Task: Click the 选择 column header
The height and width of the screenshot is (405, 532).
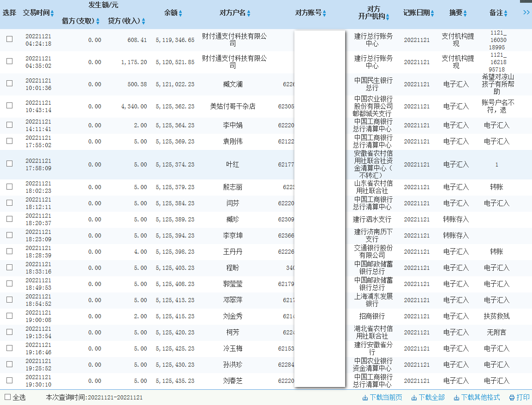Action: tap(10, 13)
